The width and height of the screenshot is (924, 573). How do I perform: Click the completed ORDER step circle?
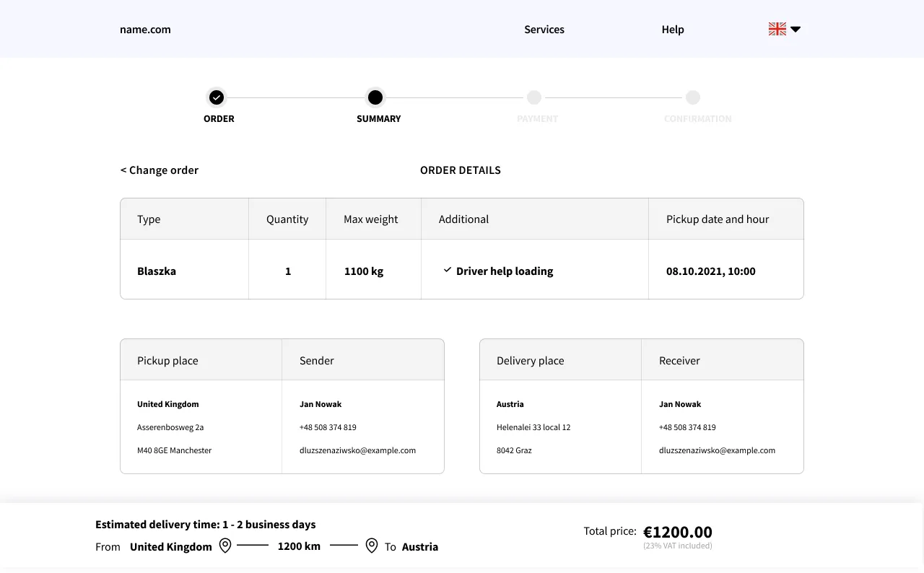(217, 97)
